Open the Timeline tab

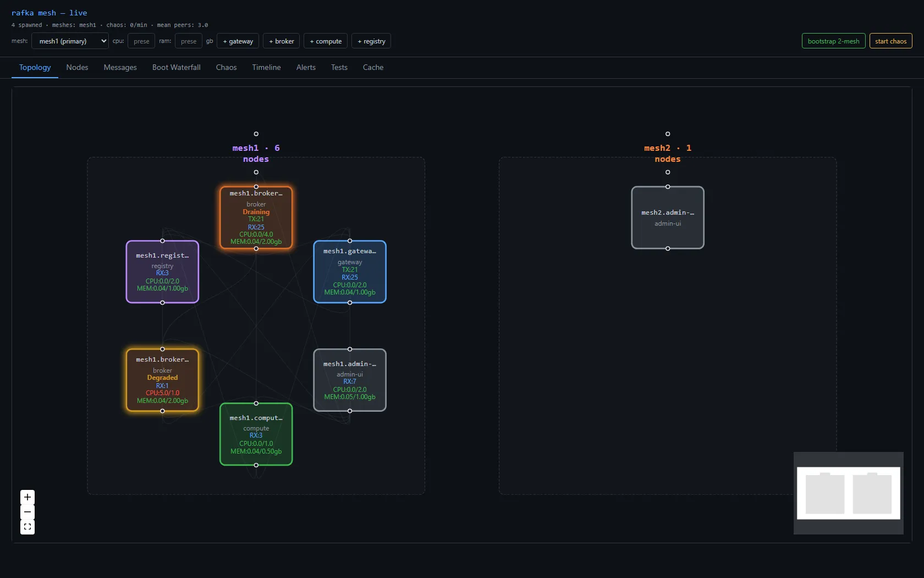pyautogui.click(x=267, y=67)
